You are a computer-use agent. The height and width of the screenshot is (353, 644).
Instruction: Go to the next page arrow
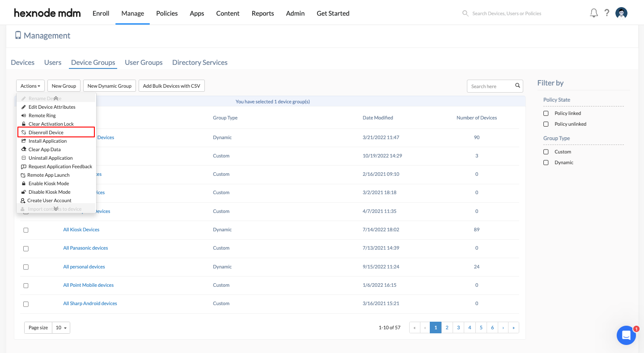pyautogui.click(x=503, y=327)
